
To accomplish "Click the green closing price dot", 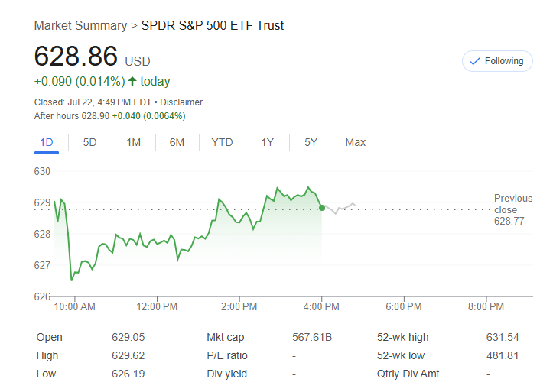I will (x=322, y=208).
